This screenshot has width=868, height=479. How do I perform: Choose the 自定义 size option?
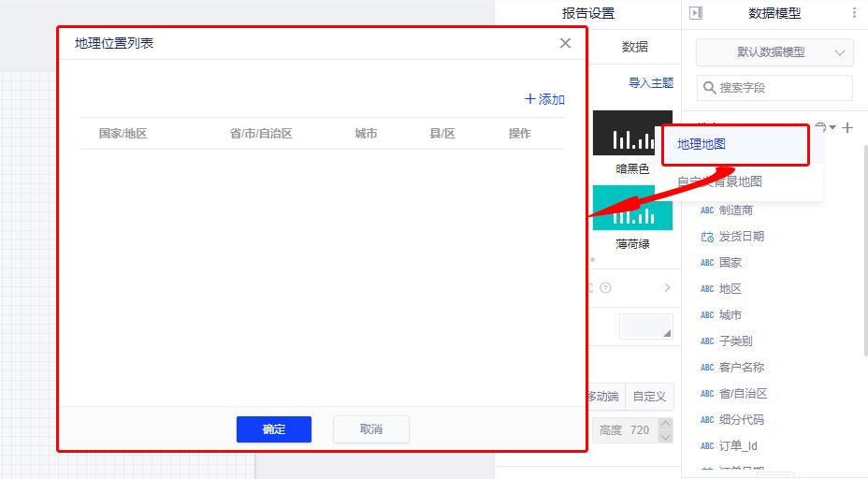click(649, 397)
